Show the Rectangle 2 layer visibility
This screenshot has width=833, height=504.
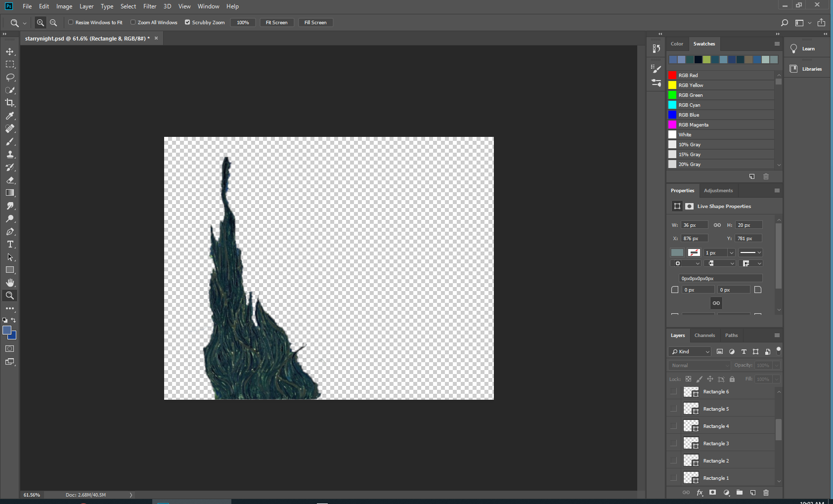pyautogui.click(x=673, y=461)
